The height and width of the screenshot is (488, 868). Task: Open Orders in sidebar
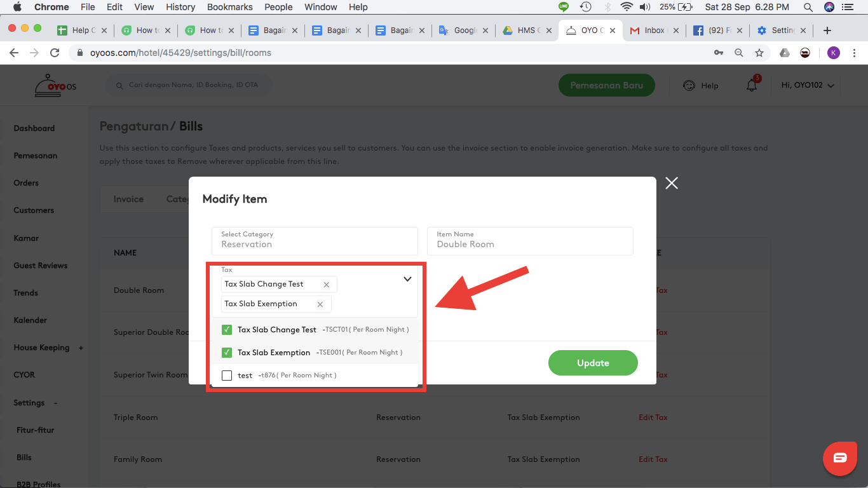point(26,183)
